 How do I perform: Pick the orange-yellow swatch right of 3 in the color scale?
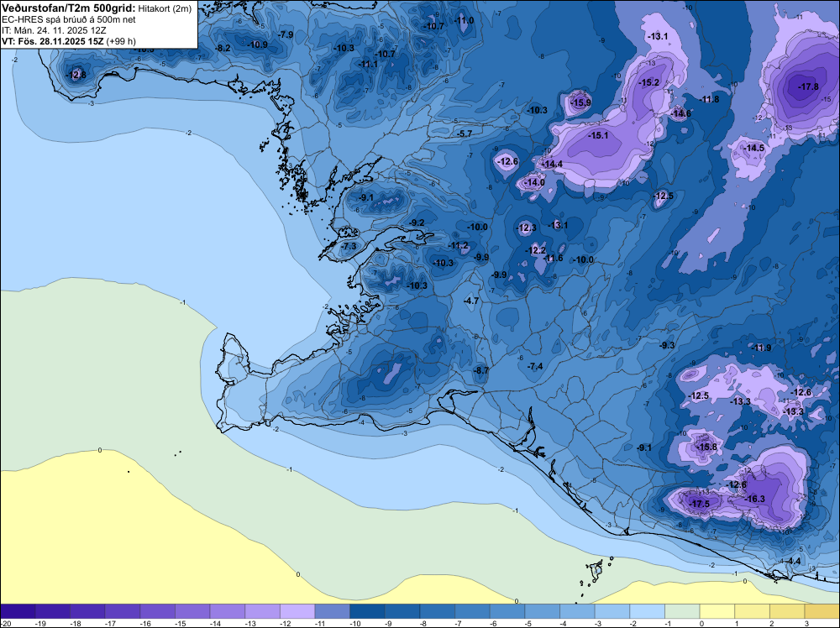click(822, 611)
